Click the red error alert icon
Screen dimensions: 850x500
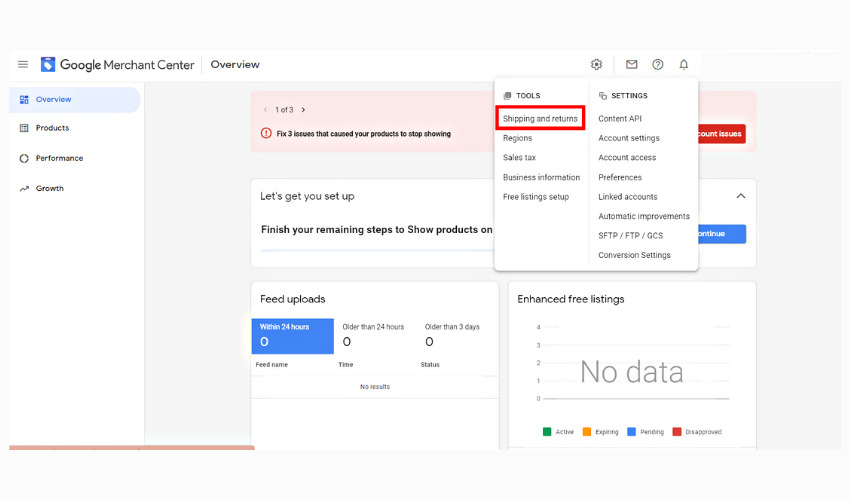(x=266, y=133)
